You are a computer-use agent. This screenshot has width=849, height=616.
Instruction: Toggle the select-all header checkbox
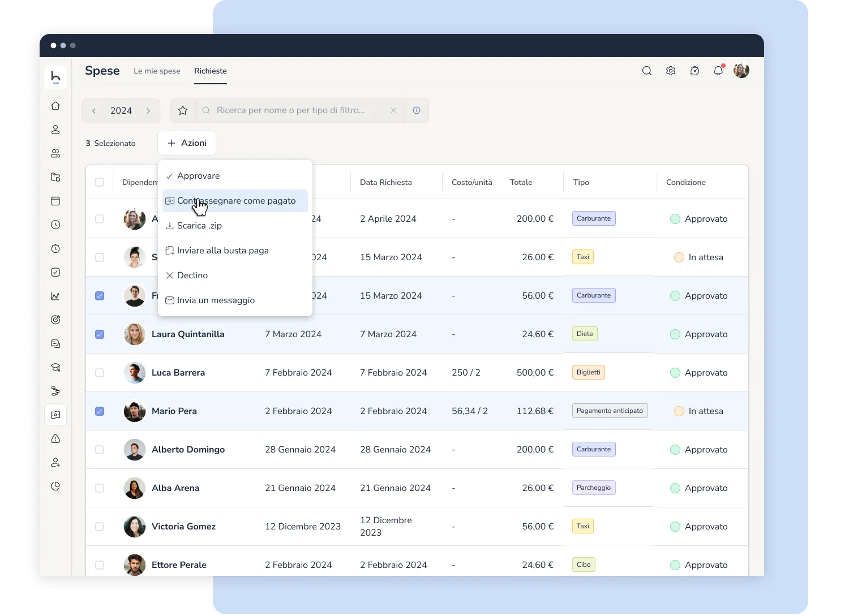100,182
